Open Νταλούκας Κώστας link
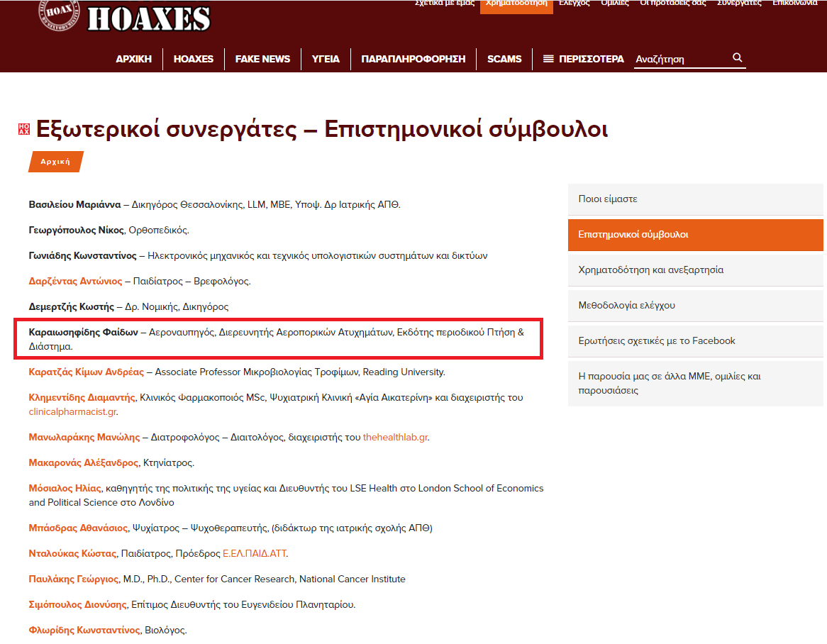Screen dimensions: 827x644 coord(72,553)
